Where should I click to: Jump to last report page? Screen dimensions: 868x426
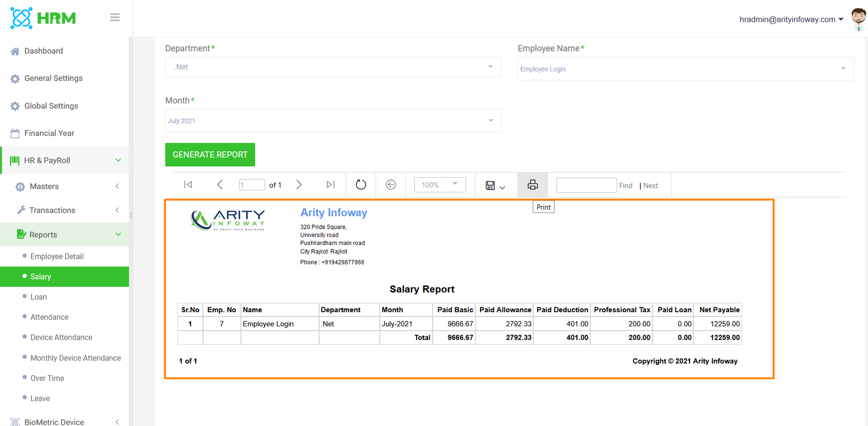coord(330,185)
